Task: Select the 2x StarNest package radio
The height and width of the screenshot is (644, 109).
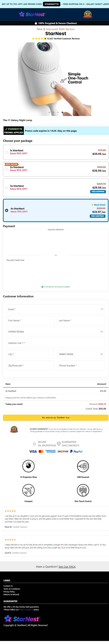Action: pos(6,169)
